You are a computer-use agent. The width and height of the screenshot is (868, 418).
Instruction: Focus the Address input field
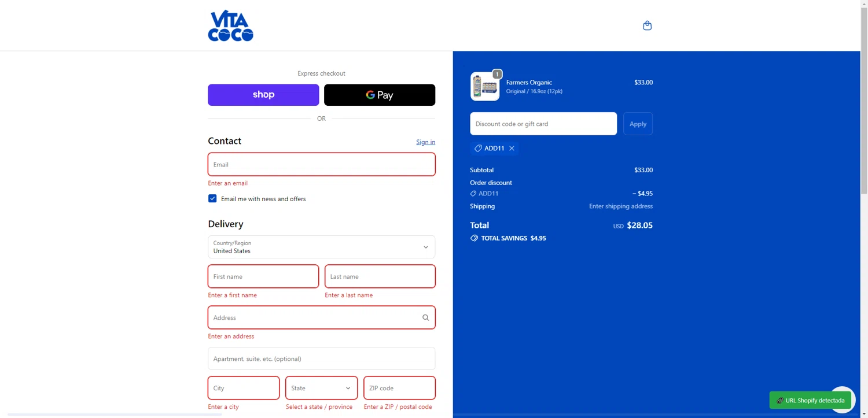pyautogui.click(x=321, y=317)
